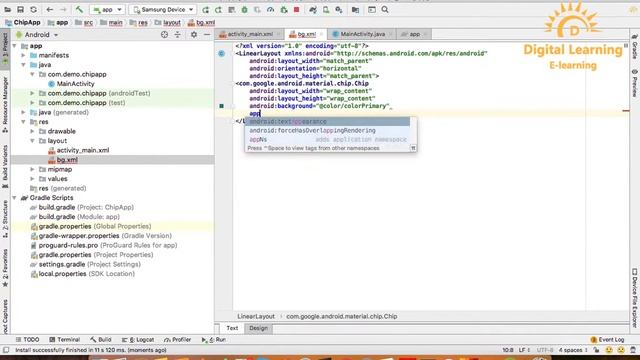
Task: Expand the manifests folder
Action: click(x=24, y=55)
